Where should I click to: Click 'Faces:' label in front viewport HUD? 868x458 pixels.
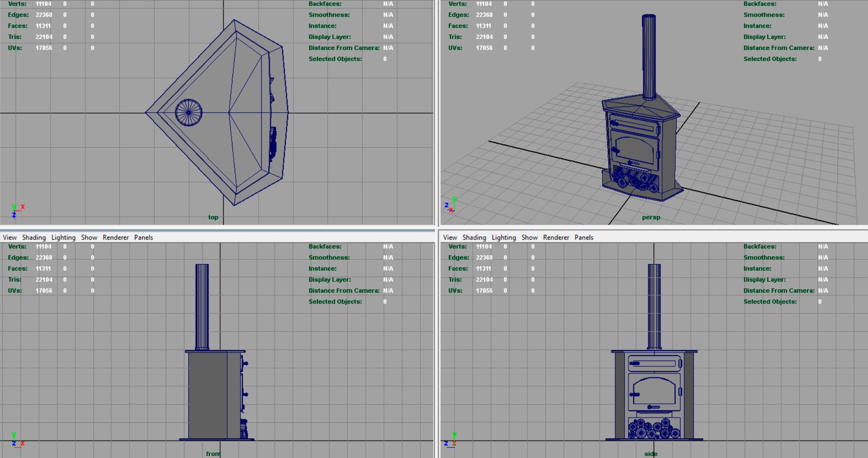click(18, 269)
